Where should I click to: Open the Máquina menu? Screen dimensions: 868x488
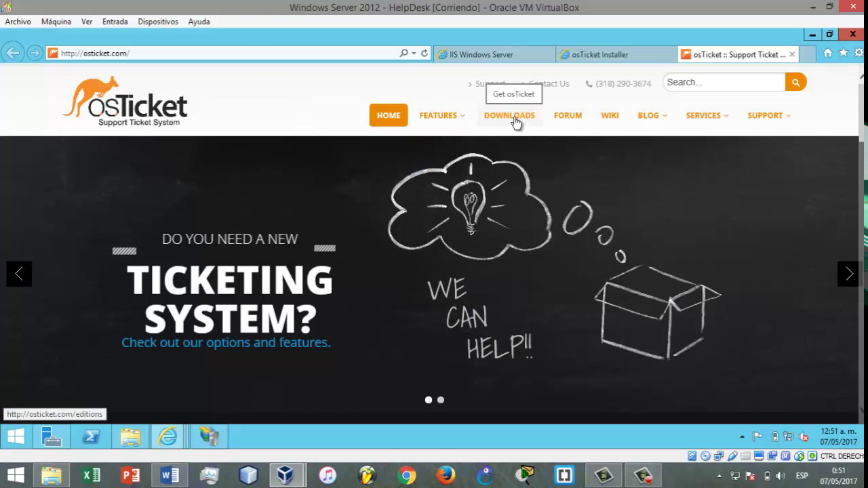pos(56,22)
